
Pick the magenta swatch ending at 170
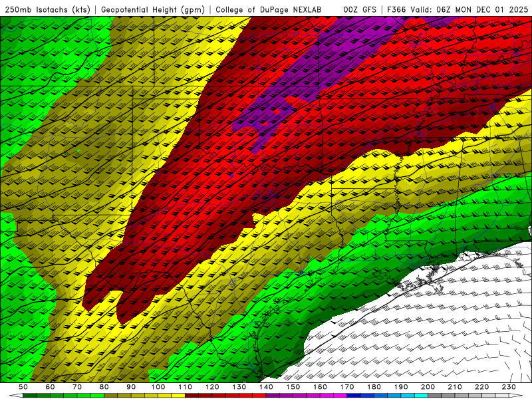click(x=340, y=395)
